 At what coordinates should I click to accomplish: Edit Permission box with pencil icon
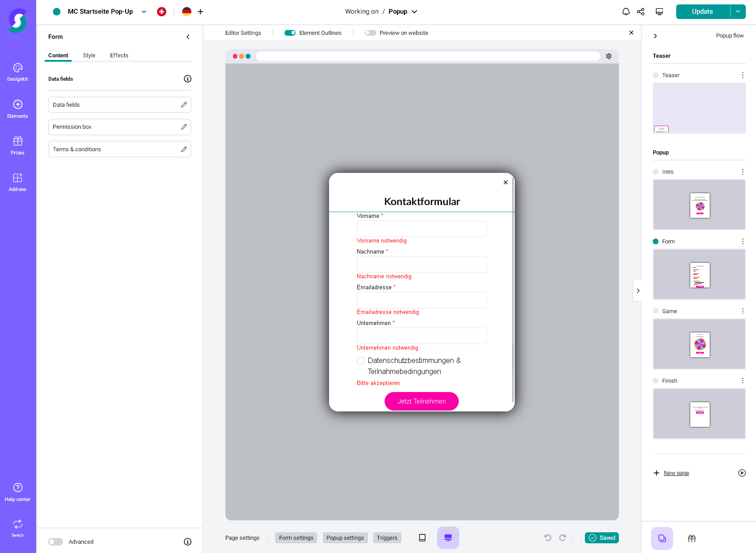pos(184,127)
